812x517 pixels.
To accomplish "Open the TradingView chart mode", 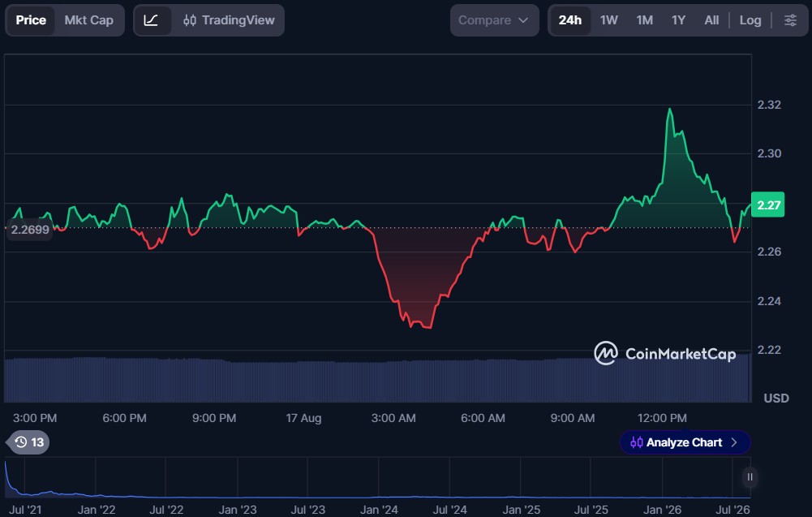I will point(229,20).
